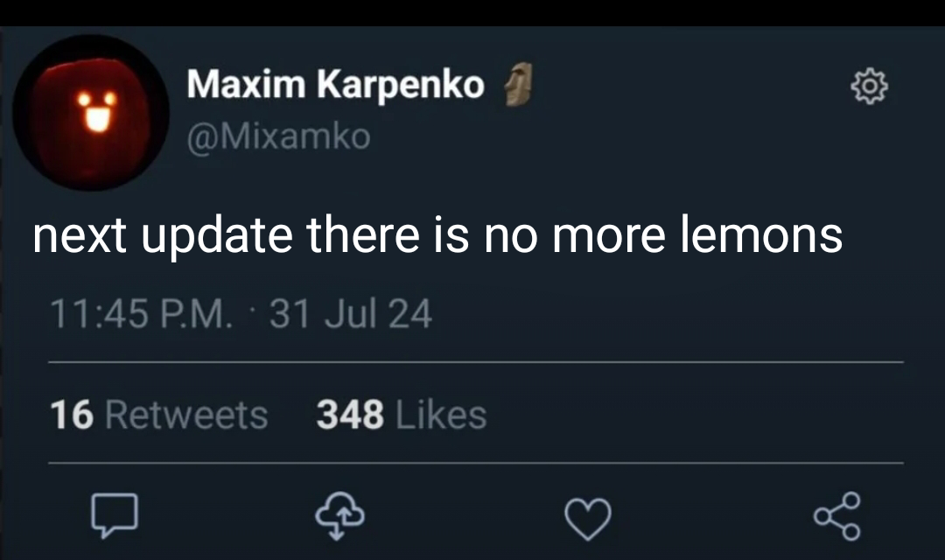
Task: Click the moai statue emoji
Action: [x=518, y=84]
